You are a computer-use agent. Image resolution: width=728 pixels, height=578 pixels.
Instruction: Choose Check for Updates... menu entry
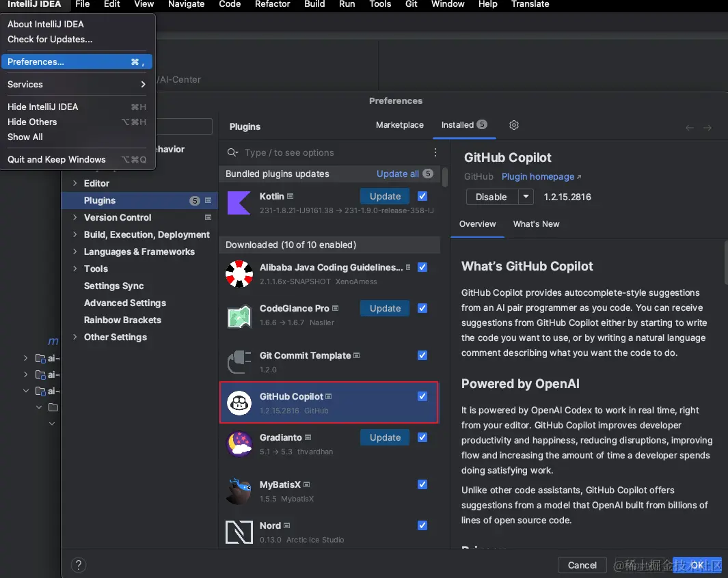click(x=50, y=40)
